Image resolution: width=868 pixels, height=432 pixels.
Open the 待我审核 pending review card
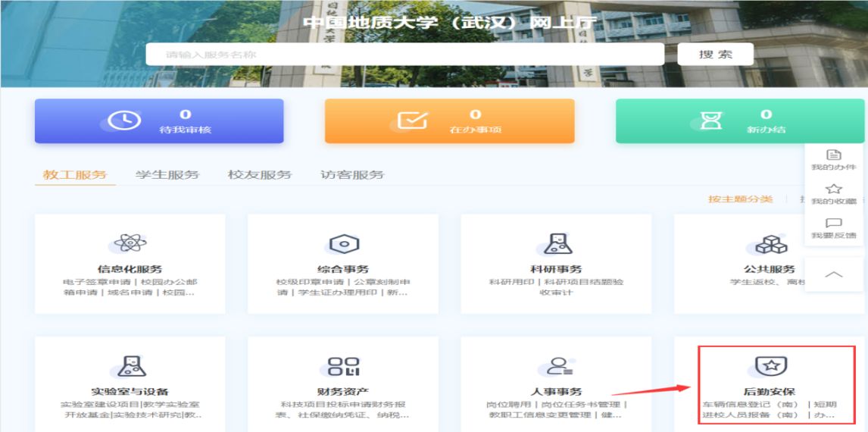[159, 121]
